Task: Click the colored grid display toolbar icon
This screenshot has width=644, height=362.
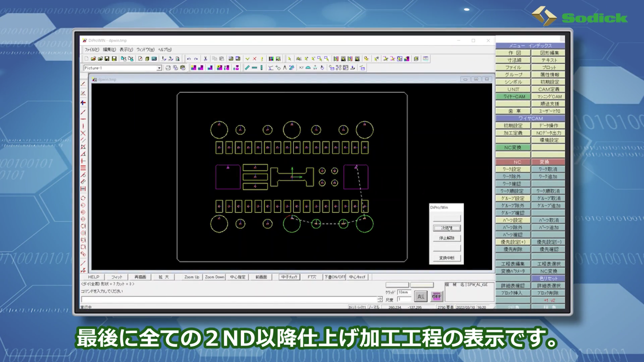Action: 271,59
